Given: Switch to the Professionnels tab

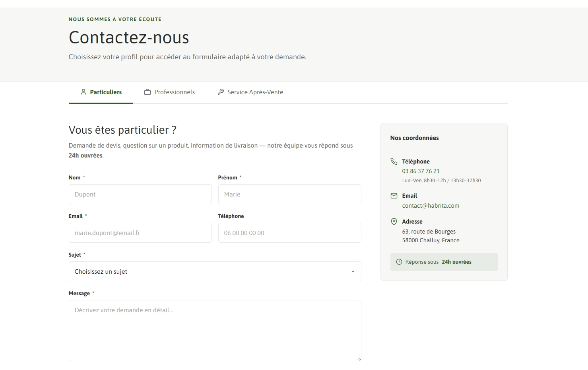Looking at the screenshot, I should [169, 92].
